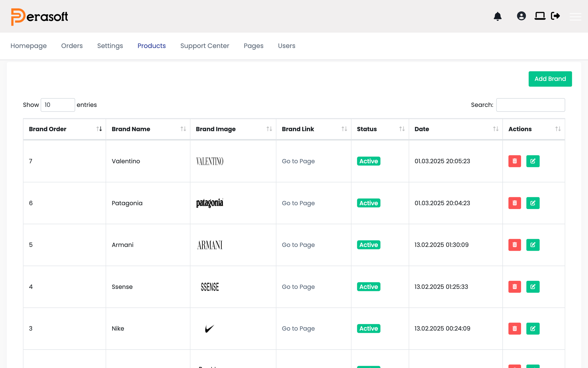Click the Active badge for Patagonia

[369, 203]
